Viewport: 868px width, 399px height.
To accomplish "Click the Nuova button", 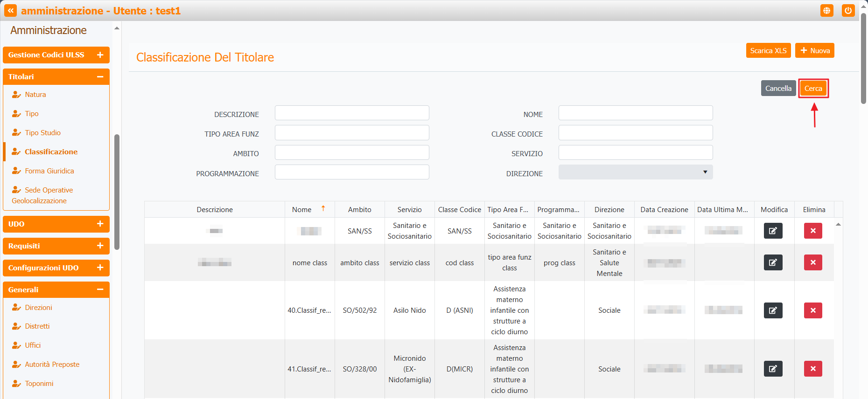I will (815, 51).
